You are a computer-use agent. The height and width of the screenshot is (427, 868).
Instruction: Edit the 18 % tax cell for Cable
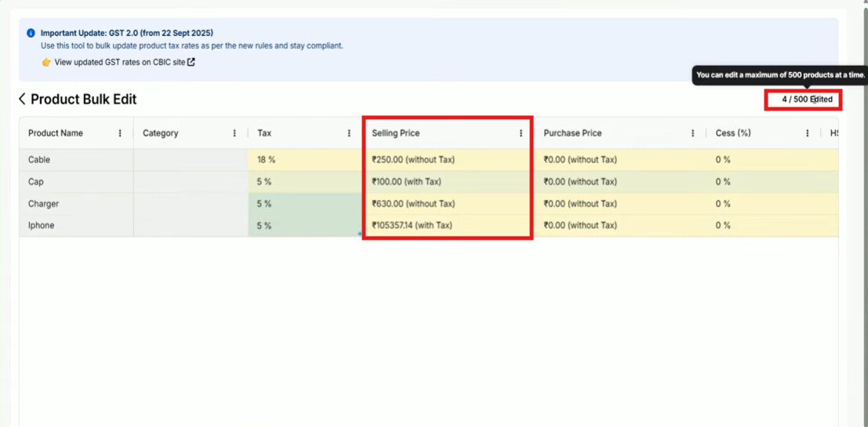(306, 160)
